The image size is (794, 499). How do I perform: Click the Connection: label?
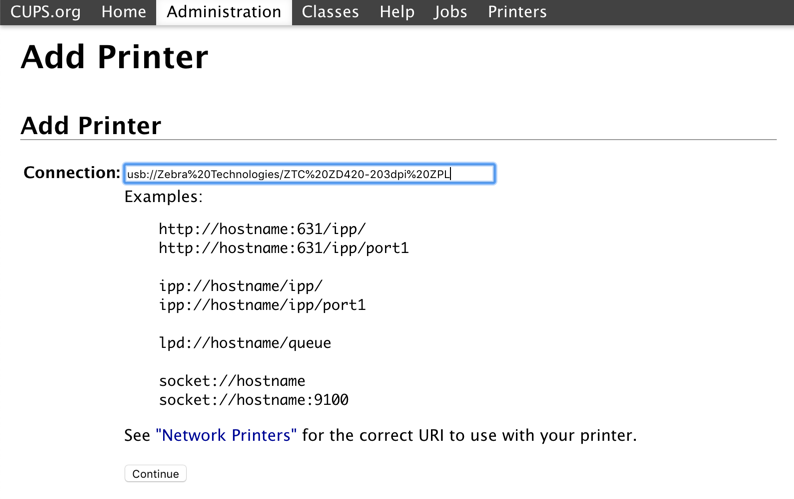pyautogui.click(x=72, y=173)
